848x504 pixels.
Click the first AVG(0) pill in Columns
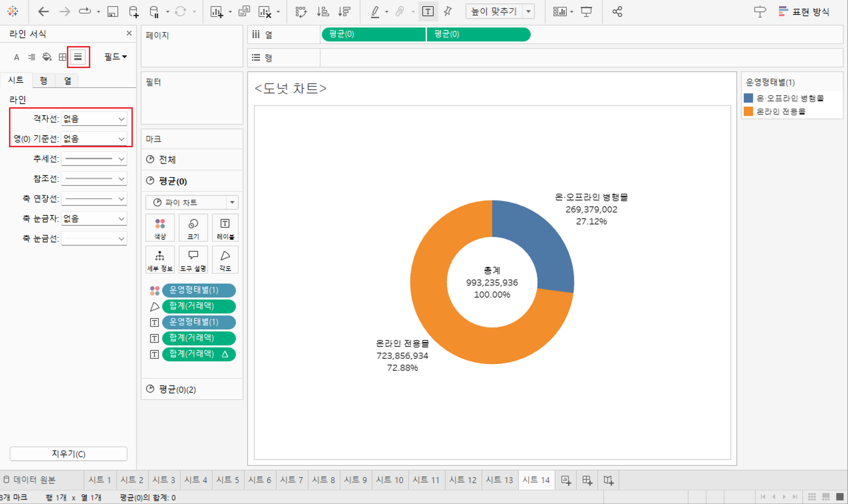coord(374,34)
